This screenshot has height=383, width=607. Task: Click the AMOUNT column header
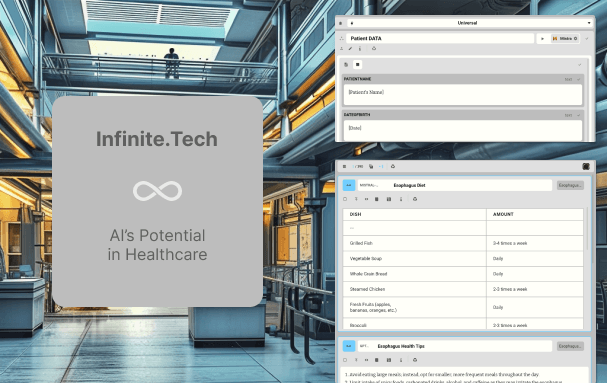pos(535,214)
